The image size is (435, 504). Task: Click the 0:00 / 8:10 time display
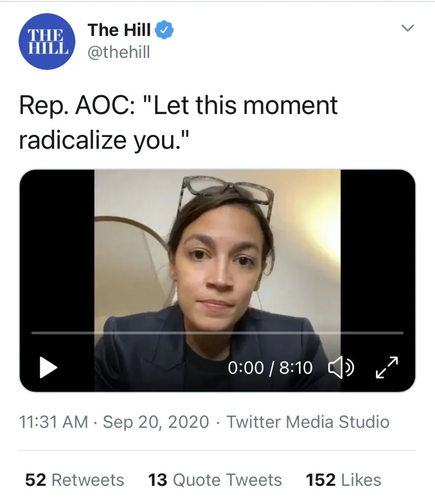270,368
